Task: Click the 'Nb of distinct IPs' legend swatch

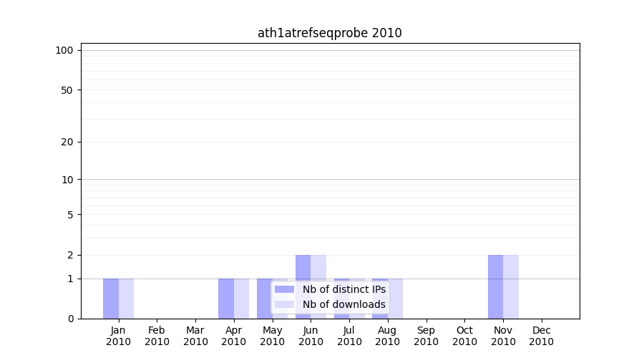Action: point(284,289)
